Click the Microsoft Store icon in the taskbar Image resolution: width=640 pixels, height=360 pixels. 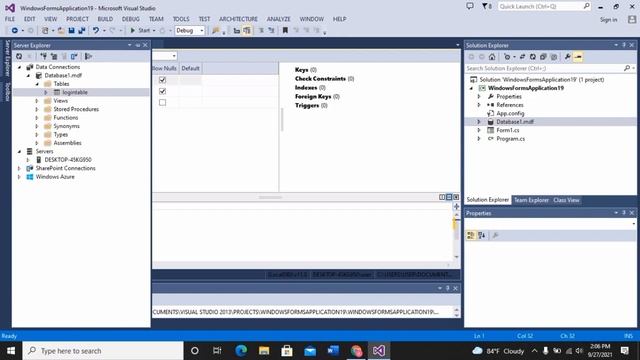tap(287, 351)
